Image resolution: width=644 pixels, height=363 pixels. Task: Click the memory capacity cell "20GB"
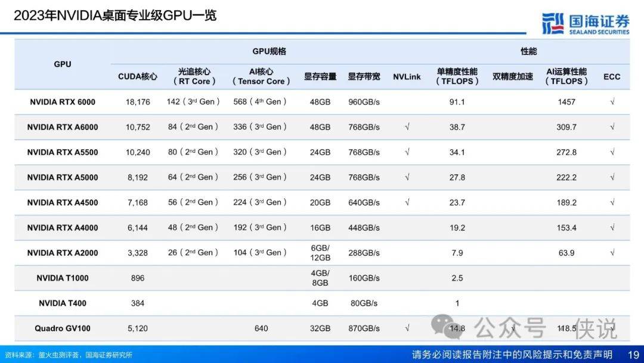(320, 202)
